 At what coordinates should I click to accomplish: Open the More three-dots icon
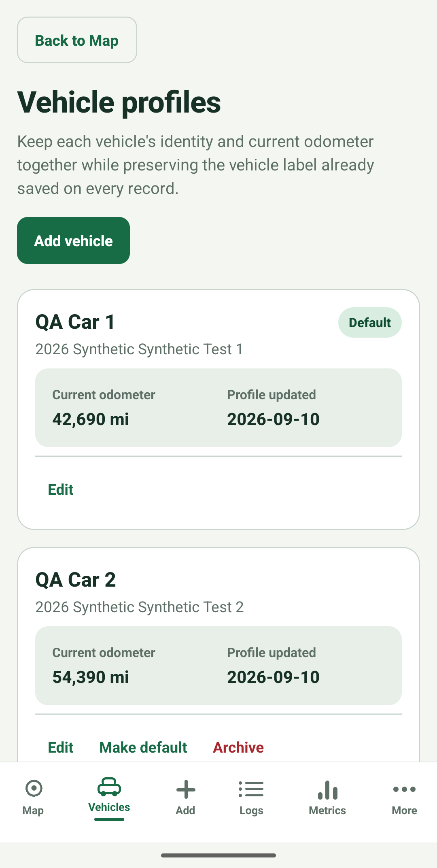point(404,789)
